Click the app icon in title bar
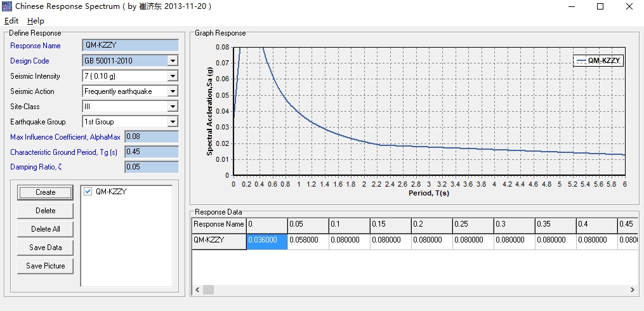The height and width of the screenshot is (311, 644). 7,6
